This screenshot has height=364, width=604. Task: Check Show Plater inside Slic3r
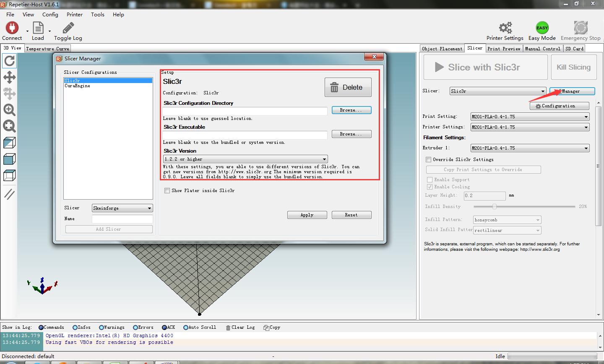coord(167,190)
